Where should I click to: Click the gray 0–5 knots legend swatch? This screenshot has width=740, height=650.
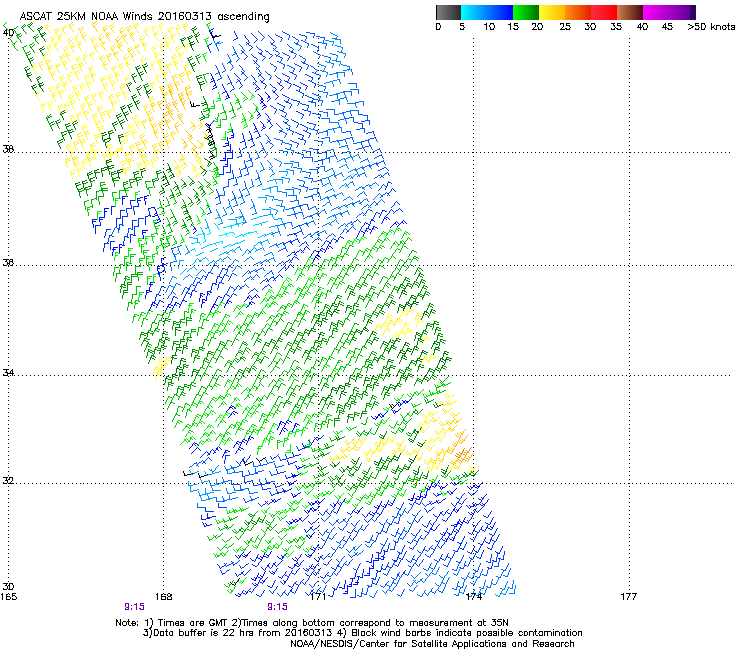coord(448,12)
